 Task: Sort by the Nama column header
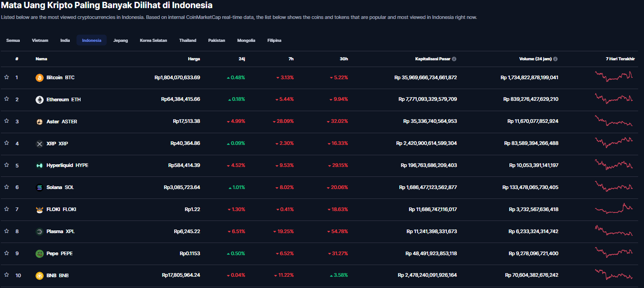pos(41,59)
